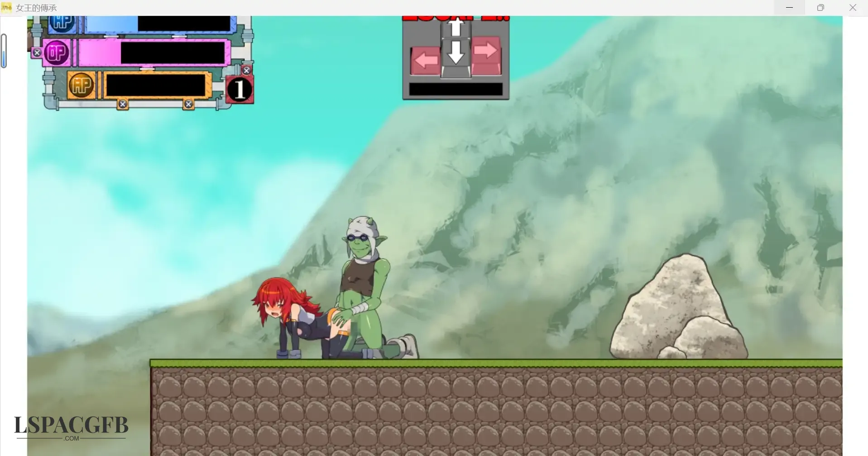Click the number 1 counter badge
The width and height of the screenshot is (868, 456).
(x=240, y=89)
